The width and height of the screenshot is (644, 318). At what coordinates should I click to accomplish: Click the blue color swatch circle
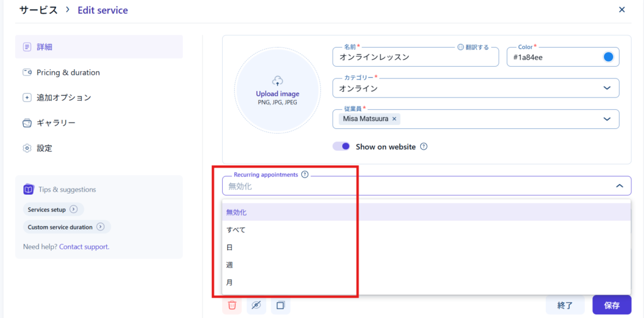608,57
